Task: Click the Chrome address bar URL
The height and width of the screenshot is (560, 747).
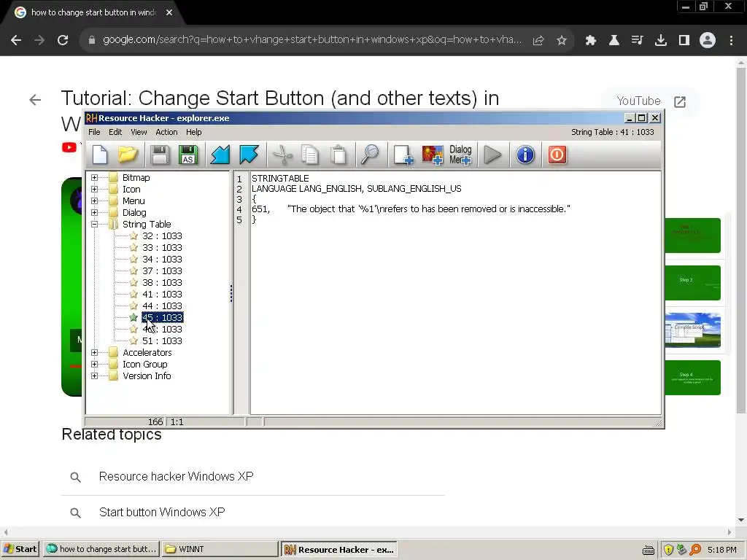Action: (312, 40)
